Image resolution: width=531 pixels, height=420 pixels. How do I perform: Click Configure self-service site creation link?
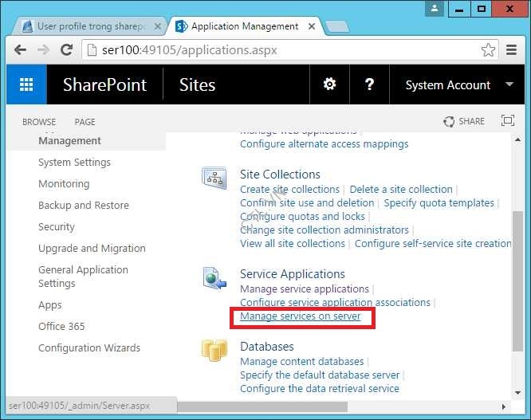pyautogui.click(x=433, y=243)
